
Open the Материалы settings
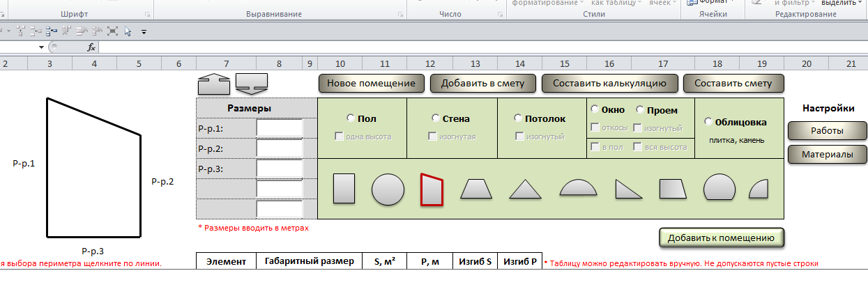click(x=827, y=155)
